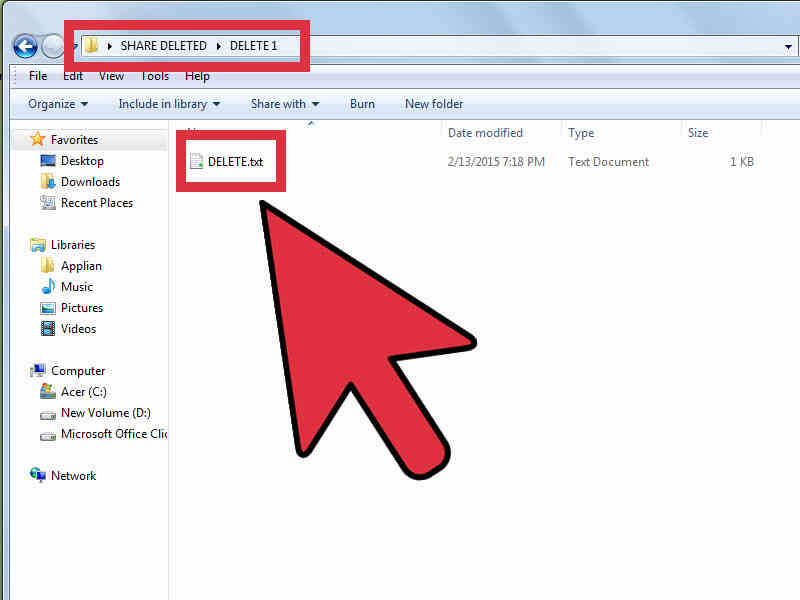Select the Music library icon

tap(78, 286)
